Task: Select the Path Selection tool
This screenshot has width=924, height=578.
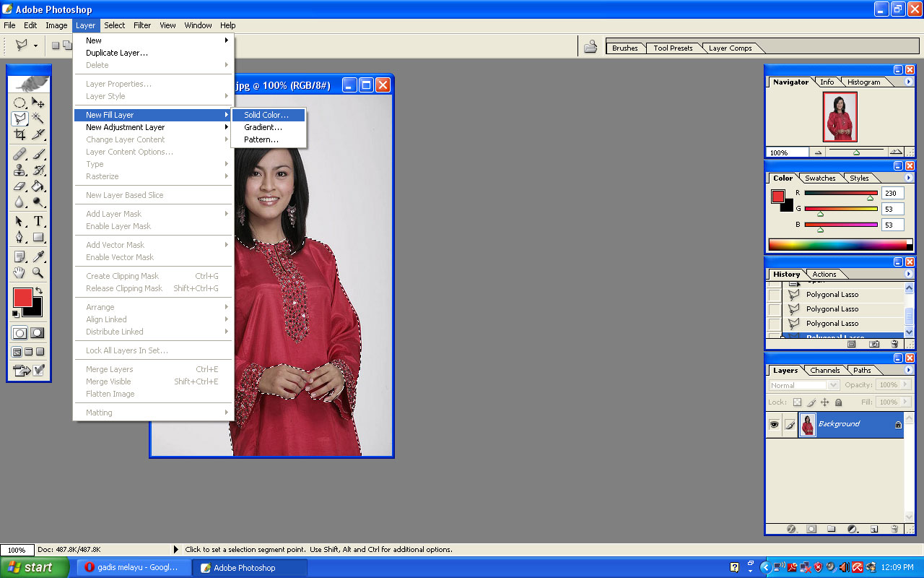Action: [x=19, y=221]
